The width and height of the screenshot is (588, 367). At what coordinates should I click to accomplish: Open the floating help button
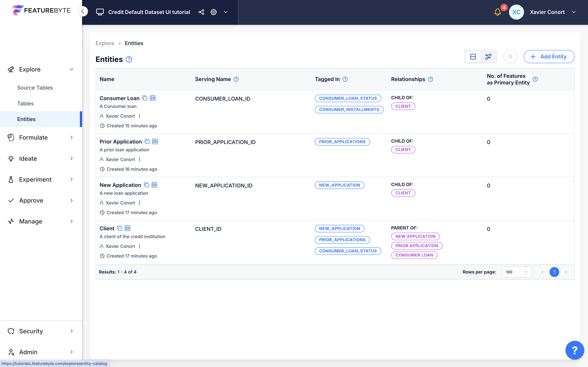point(574,350)
